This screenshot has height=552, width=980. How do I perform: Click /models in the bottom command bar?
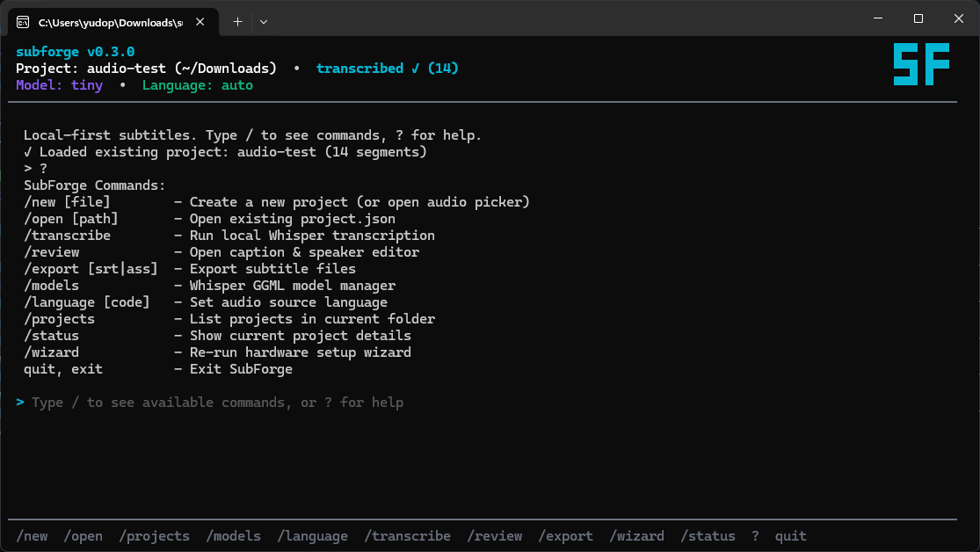click(234, 536)
